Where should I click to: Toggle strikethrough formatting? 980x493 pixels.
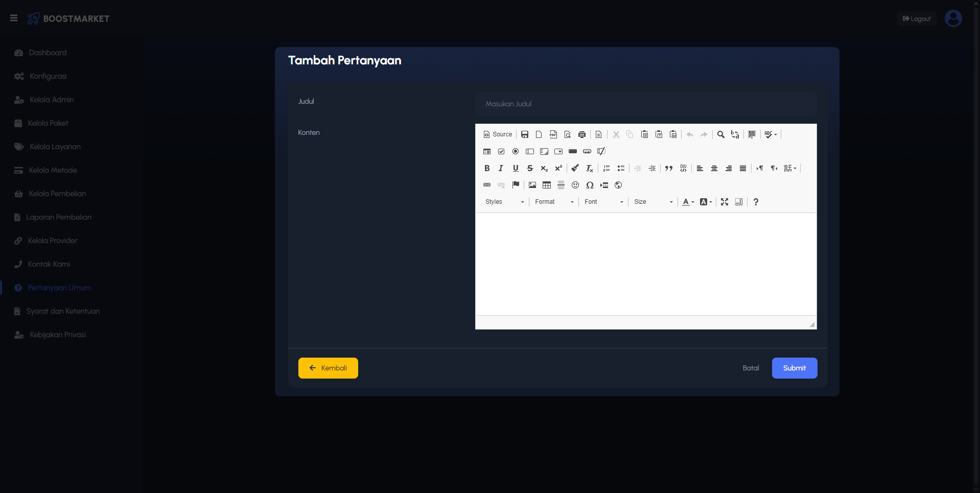[530, 168]
